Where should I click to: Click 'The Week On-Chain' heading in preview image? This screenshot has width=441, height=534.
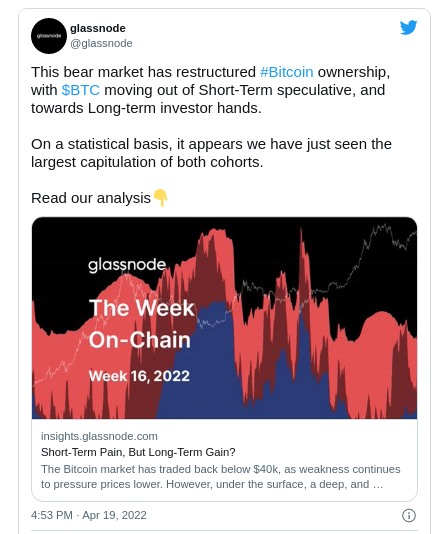coord(142,324)
